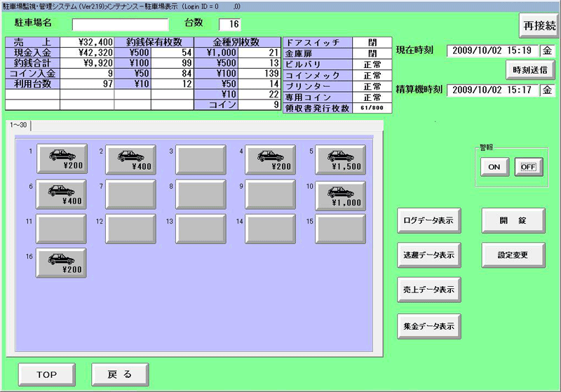Viewport: 561px width, 392px height.
Task: Click parking space 5 car with ¥1,500
Action: click(x=340, y=160)
